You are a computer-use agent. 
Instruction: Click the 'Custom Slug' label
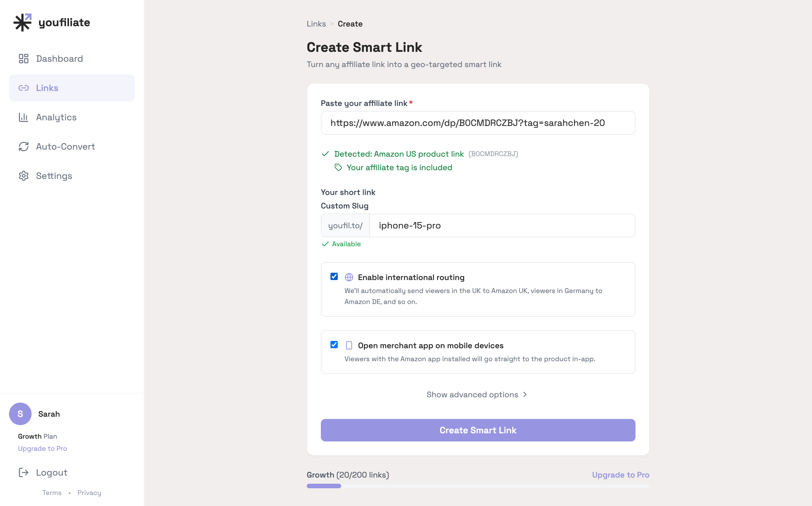click(x=345, y=206)
